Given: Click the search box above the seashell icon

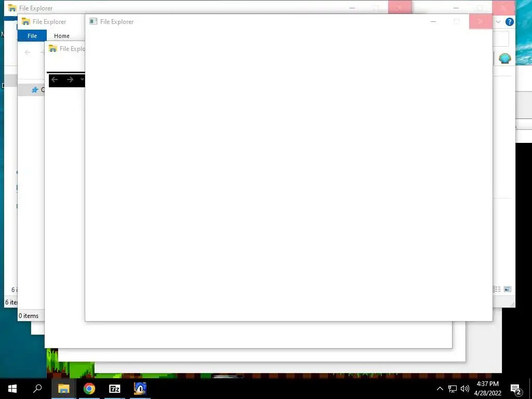Looking at the screenshot, I should 501,38.
